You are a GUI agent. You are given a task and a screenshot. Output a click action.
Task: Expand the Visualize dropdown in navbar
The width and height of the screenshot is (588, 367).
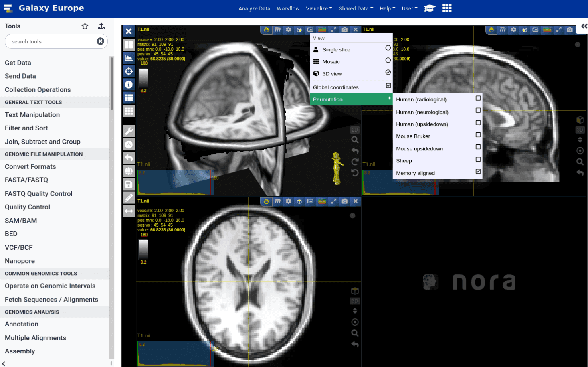(x=319, y=8)
